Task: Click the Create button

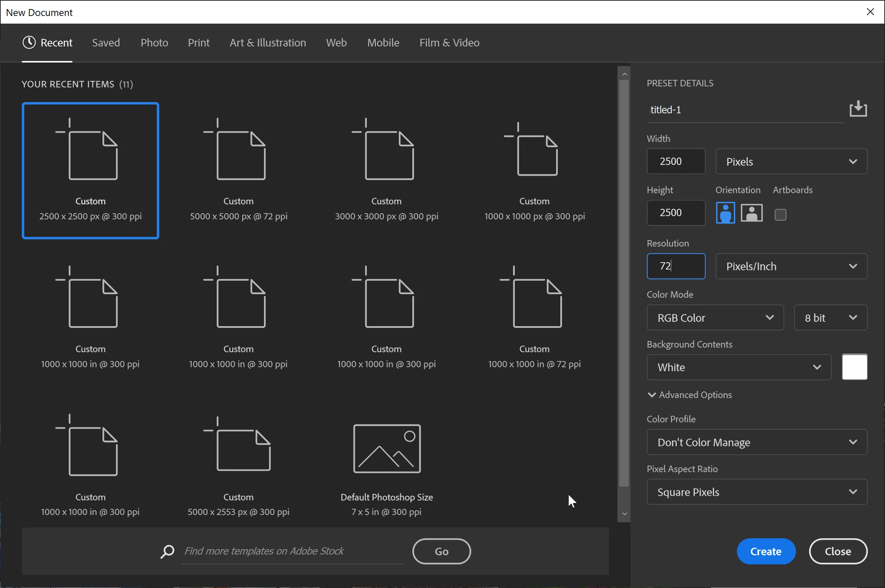Action: coord(766,551)
